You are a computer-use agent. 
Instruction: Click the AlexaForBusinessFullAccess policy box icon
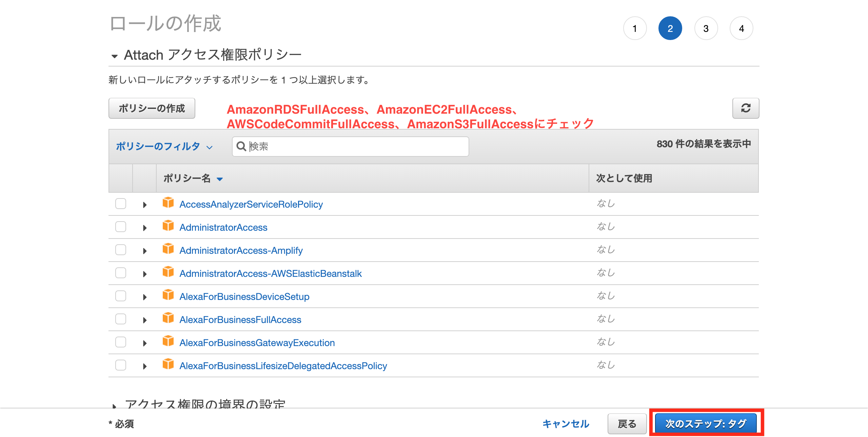[x=168, y=318]
